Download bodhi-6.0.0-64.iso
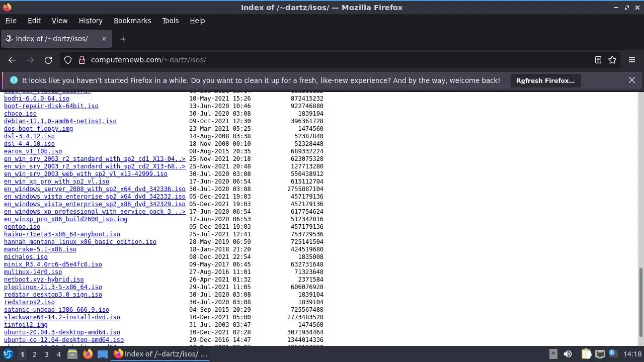Image resolution: width=644 pixels, height=362 pixels. [x=37, y=99]
